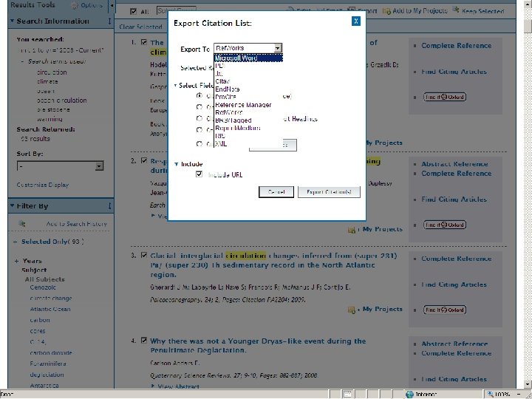Viewport: 532px width, 399px height.
Task: Open the Sort By dropdown
Action: pos(60,166)
